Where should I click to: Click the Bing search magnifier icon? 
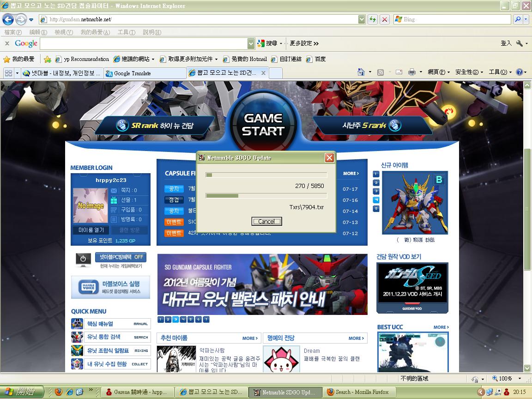pos(518,19)
